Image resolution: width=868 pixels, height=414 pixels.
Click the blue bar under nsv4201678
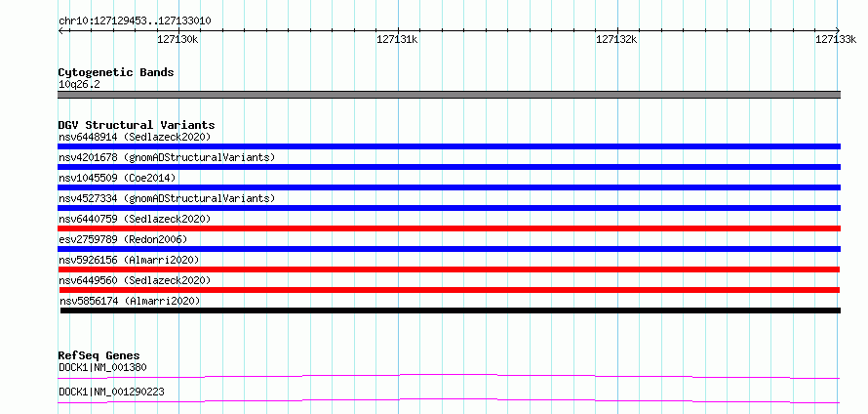(x=449, y=167)
